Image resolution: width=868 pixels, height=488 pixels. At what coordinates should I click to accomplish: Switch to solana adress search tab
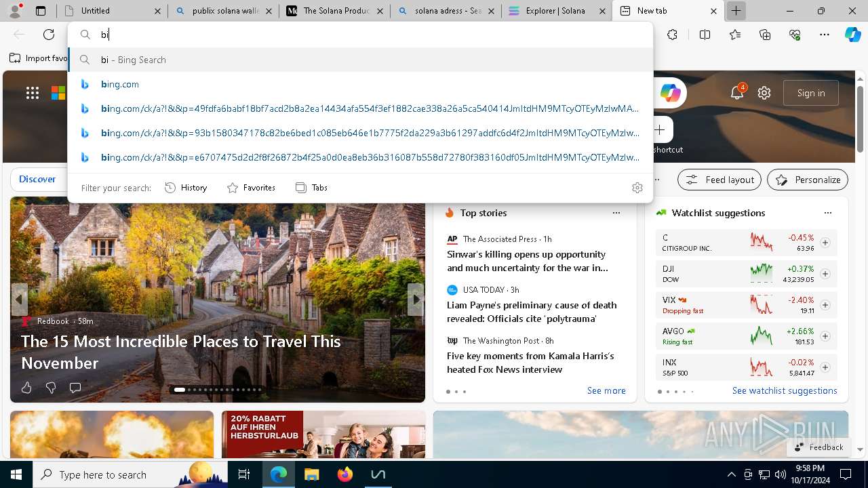tap(447, 11)
